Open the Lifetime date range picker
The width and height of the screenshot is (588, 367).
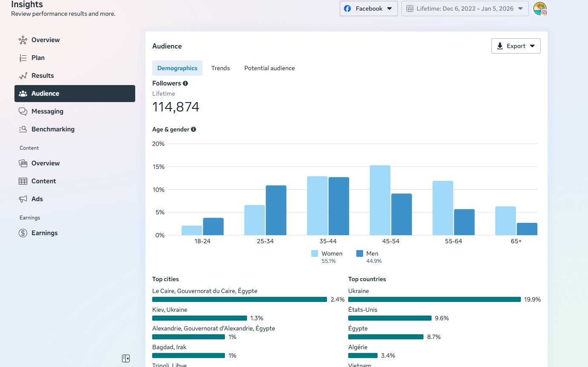[465, 9]
